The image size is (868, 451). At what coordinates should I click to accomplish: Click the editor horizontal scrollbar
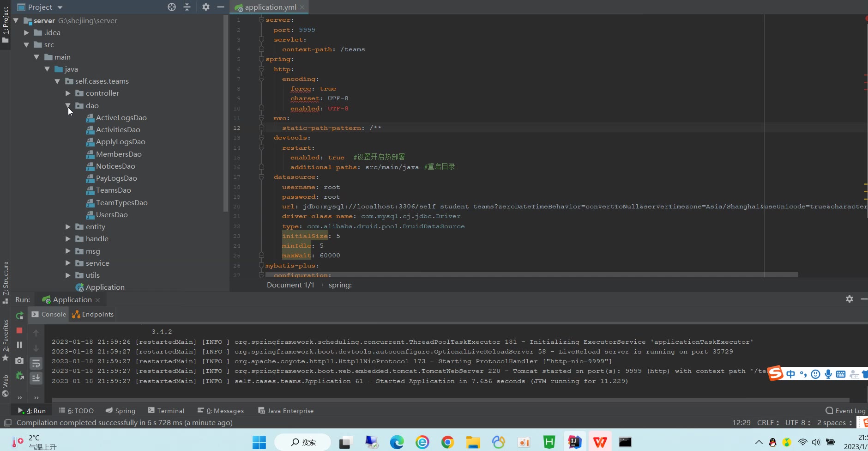(532, 274)
